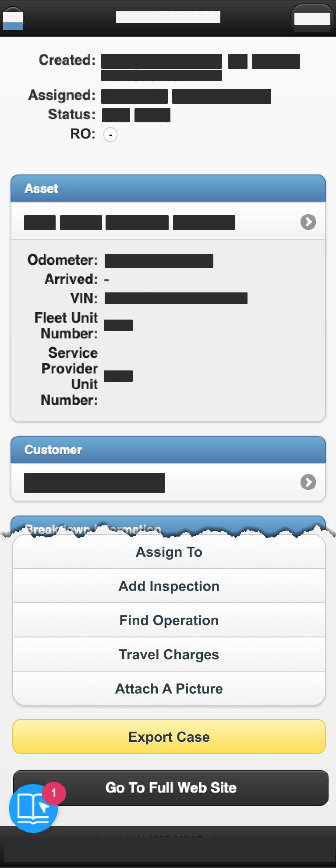This screenshot has height=868, width=336.
Task: Click the redacted VIN value
Action: 176,299
